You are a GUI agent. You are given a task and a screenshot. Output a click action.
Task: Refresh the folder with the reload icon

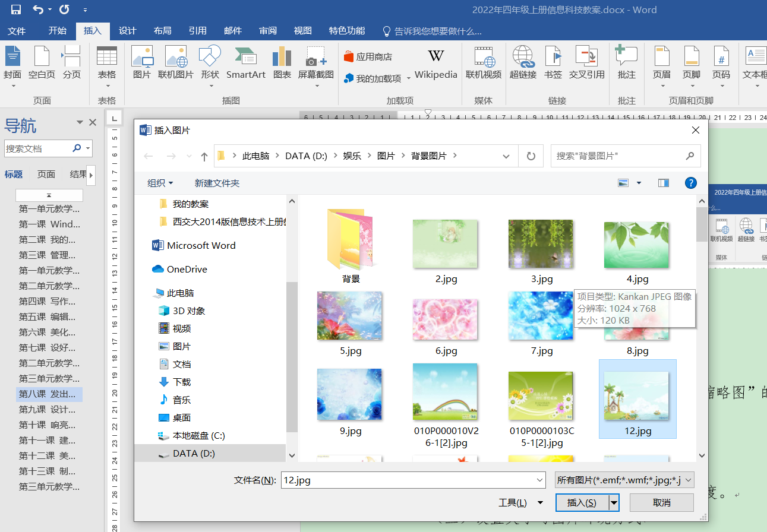click(531, 156)
